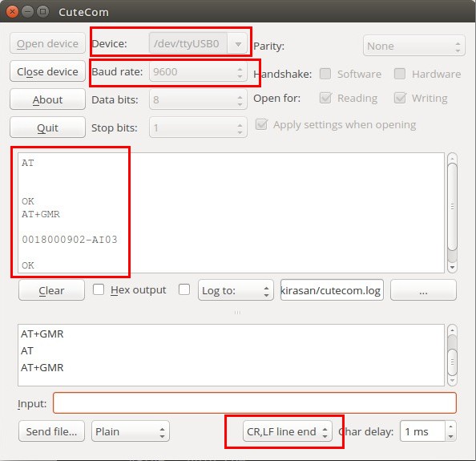Clear the serial output log
The height and width of the screenshot is (461, 476).
click(x=51, y=290)
